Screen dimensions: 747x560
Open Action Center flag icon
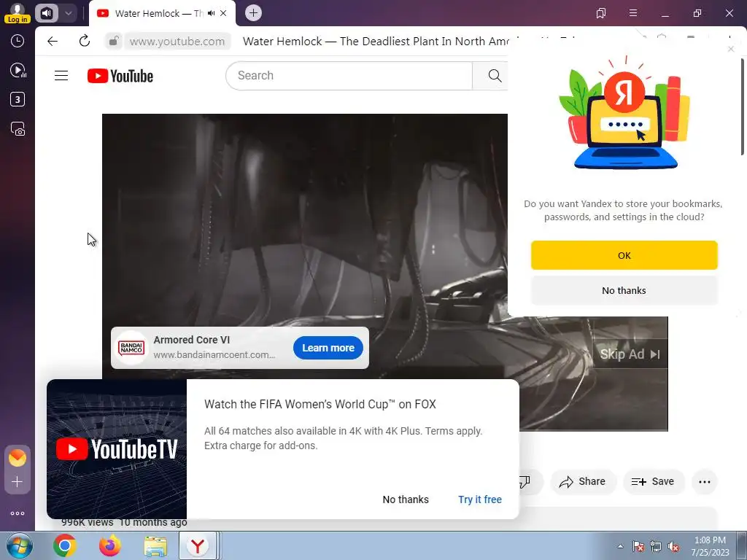click(638, 546)
